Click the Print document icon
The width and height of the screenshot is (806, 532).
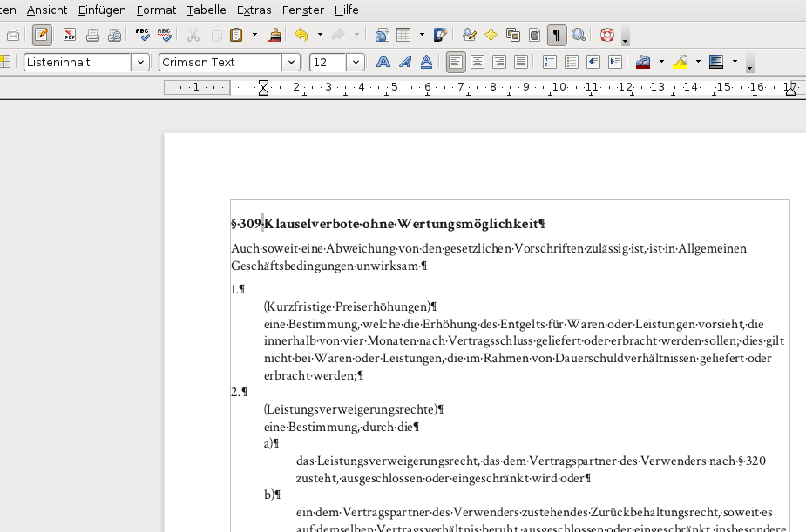coord(92,35)
